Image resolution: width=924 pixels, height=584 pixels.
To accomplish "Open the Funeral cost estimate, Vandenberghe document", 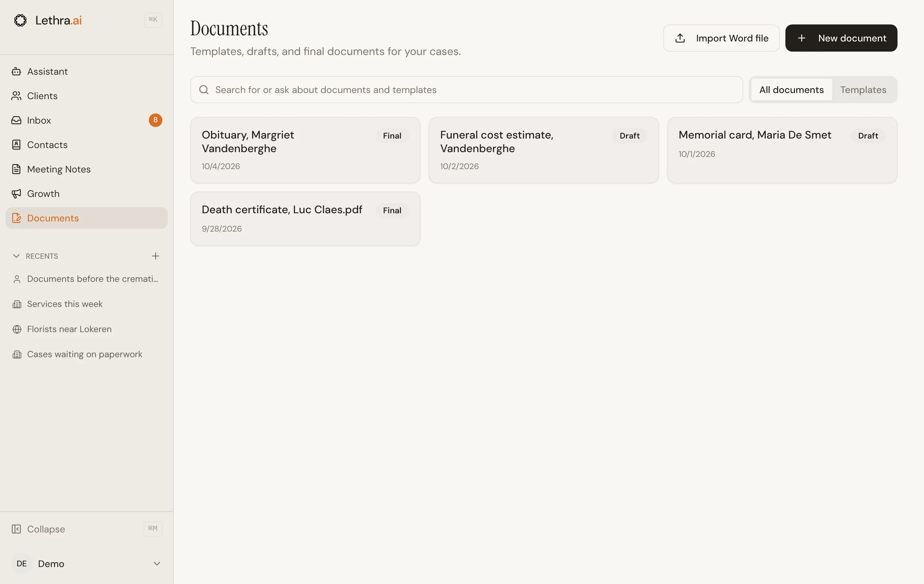I will pyautogui.click(x=544, y=150).
